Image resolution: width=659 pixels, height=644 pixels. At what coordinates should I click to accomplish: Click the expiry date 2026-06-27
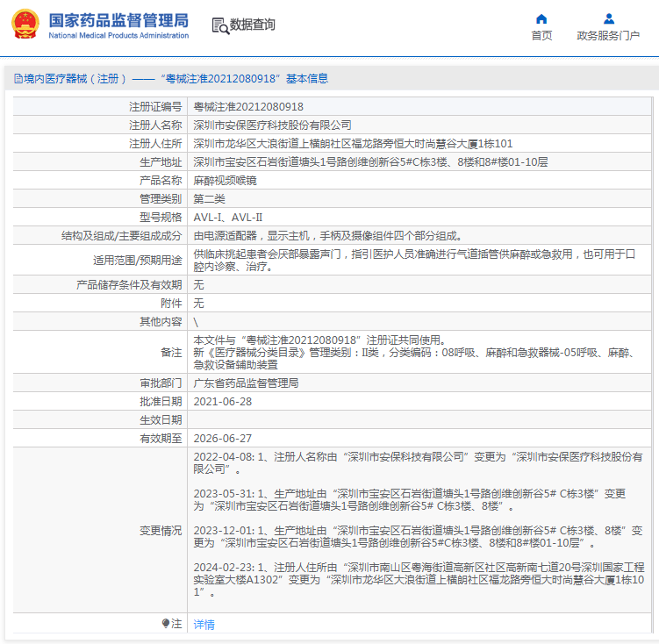(223, 438)
